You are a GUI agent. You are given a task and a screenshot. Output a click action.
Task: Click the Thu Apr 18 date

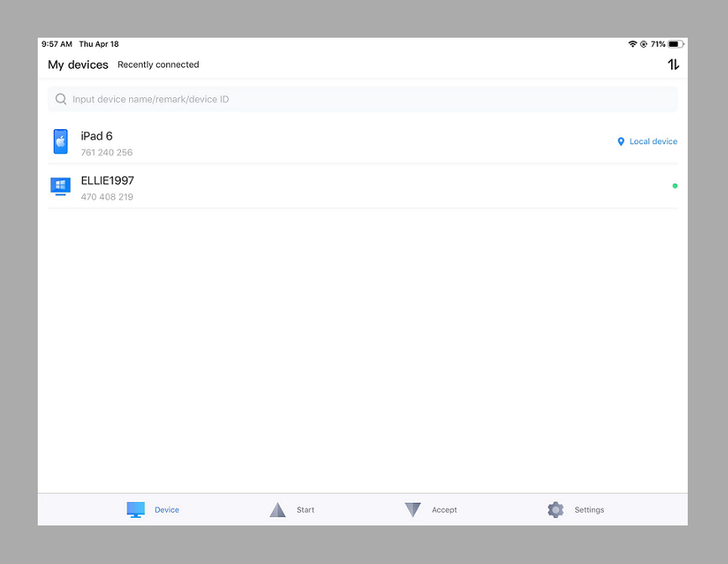99,44
